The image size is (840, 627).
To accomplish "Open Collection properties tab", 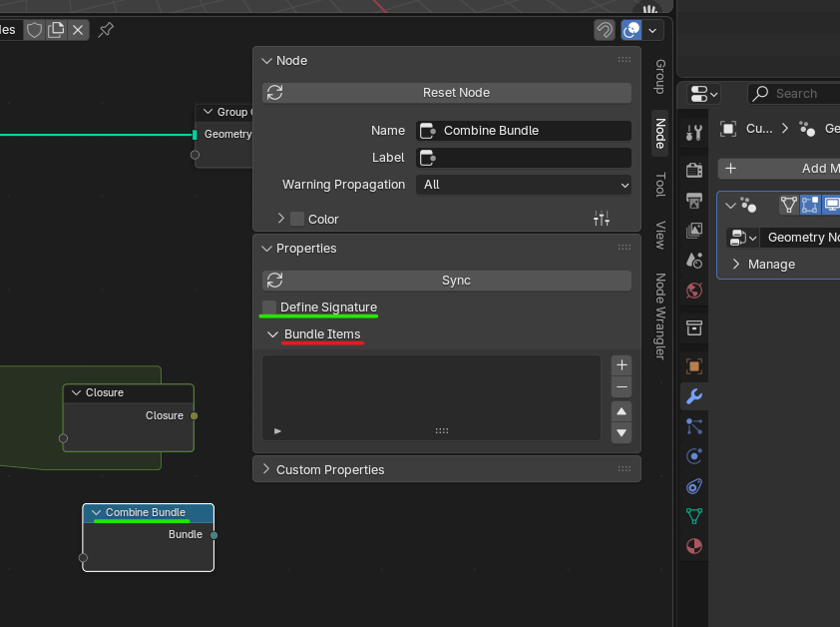I will 694,327.
